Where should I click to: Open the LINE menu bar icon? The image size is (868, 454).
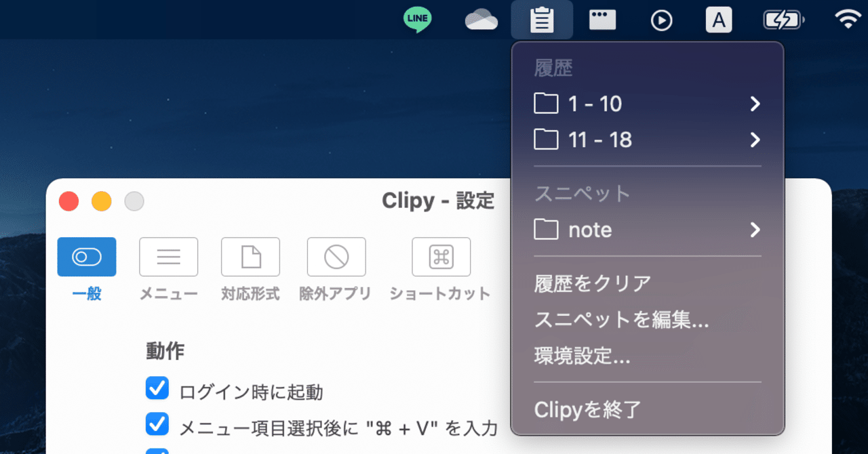pos(417,20)
